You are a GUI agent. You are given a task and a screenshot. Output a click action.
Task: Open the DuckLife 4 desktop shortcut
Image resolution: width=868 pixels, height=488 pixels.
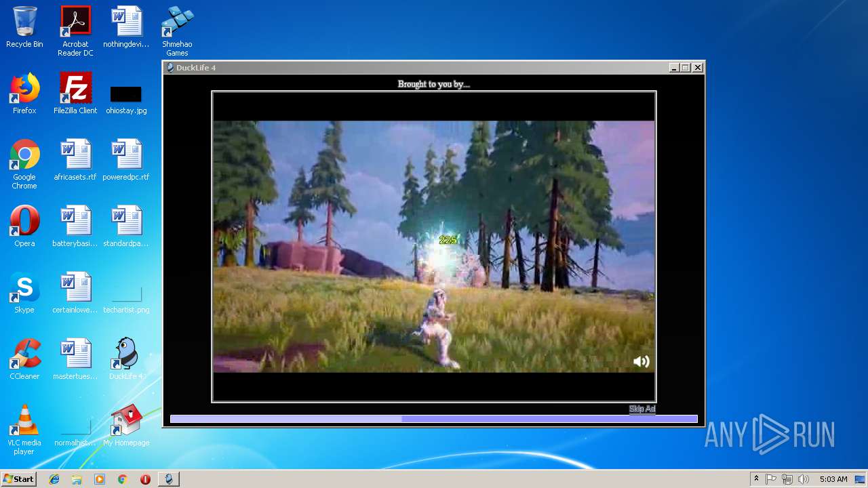pyautogui.click(x=126, y=359)
